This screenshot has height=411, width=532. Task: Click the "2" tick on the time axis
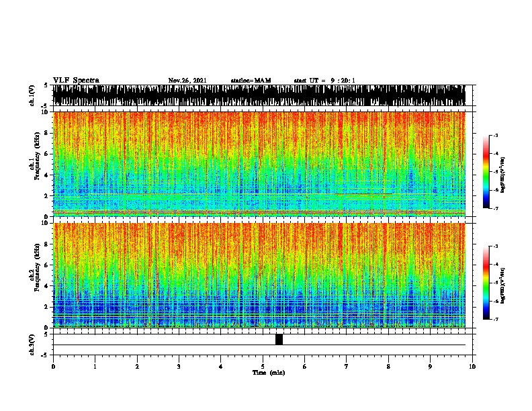pos(137,366)
